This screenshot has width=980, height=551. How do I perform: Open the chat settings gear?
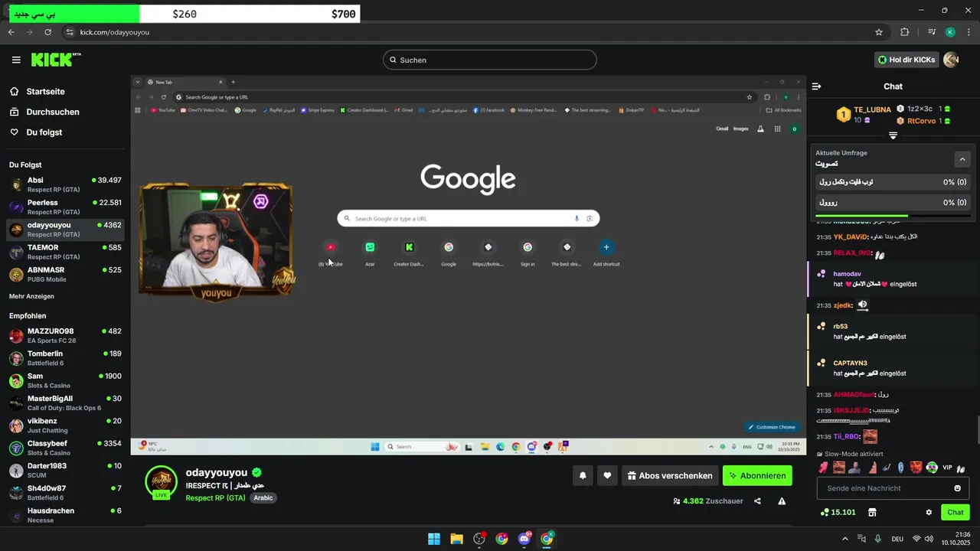pyautogui.click(x=929, y=512)
